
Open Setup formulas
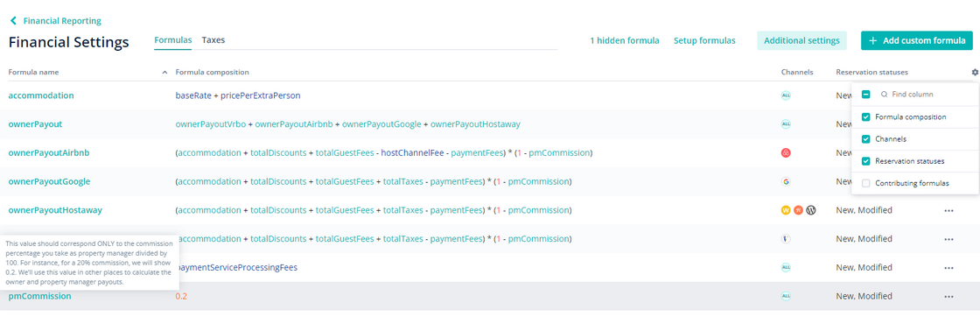(704, 40)
